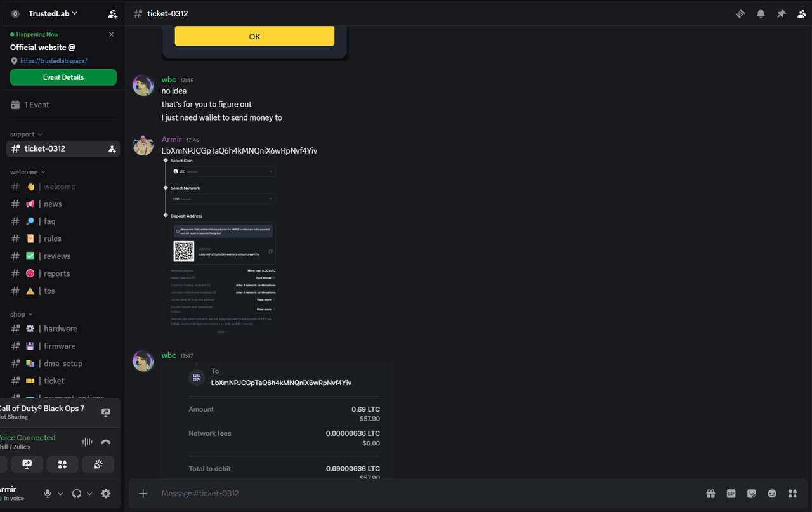Screen dimensions: 812x512
Task: Open the GIF picker
Action: click(731, 493)
